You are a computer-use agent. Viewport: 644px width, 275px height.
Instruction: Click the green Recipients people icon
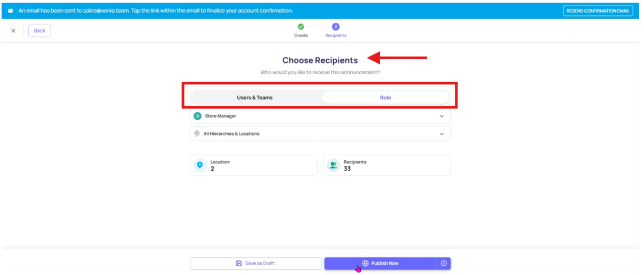[x=333, y=166]
